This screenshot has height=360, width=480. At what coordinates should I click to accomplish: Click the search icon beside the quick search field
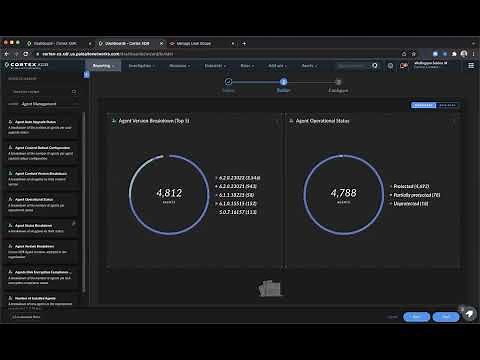(375, 66)
